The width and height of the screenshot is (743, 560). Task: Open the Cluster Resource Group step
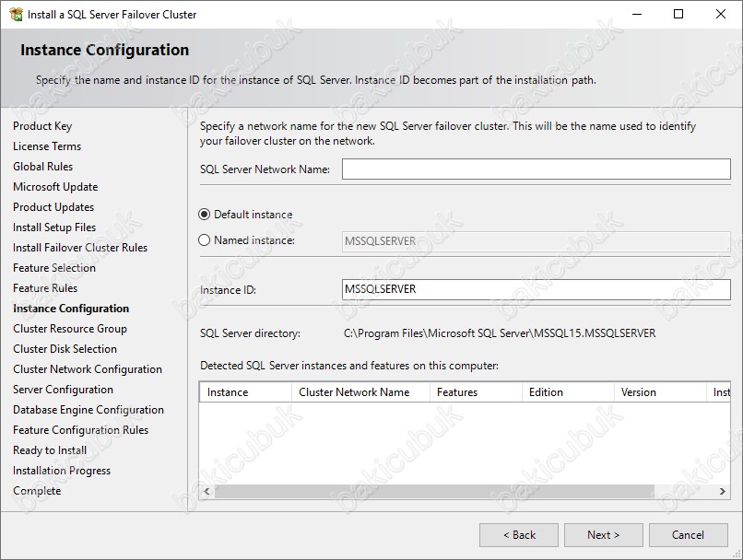click(70, 329)
